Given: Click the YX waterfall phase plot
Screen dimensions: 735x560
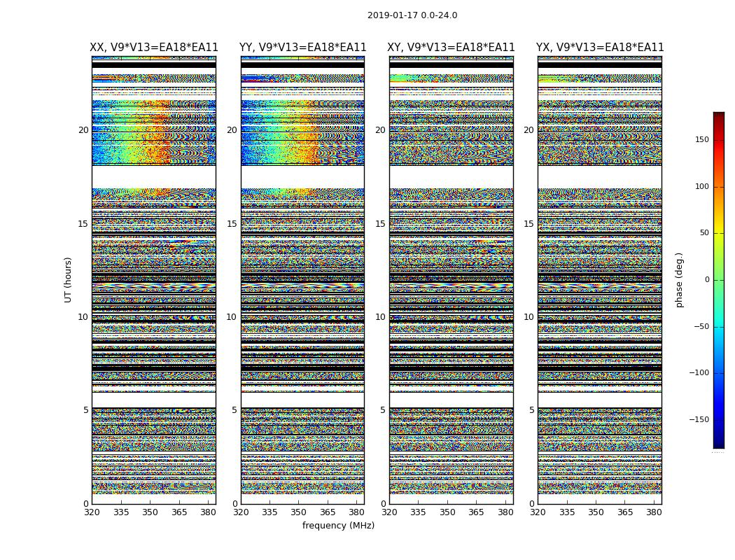Looking at the screenshot, I should pos(600,280).
